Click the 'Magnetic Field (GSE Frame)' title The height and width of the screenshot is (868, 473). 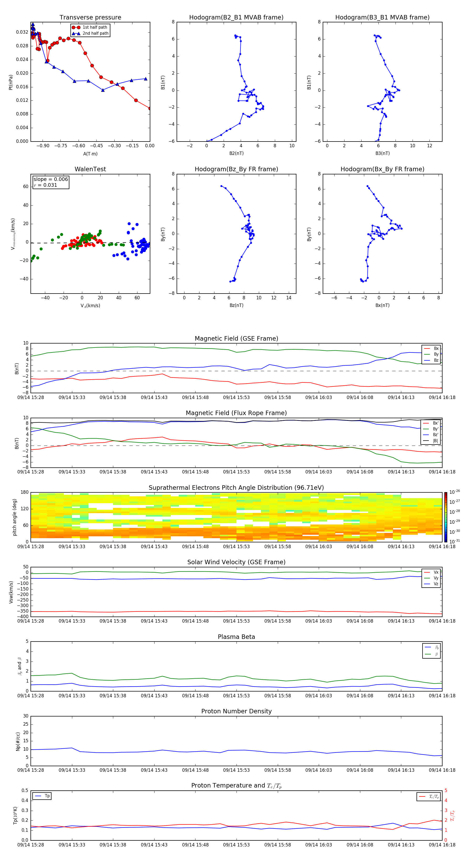[x=236, y=339]
